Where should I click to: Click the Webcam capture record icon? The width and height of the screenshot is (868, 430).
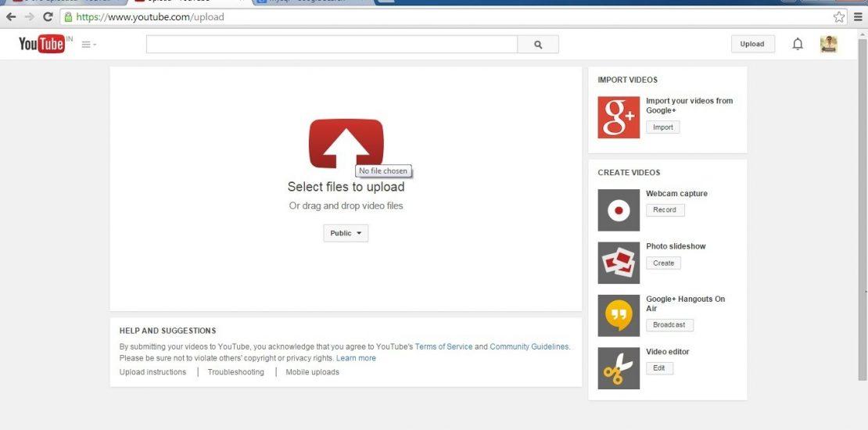point(619,210)
